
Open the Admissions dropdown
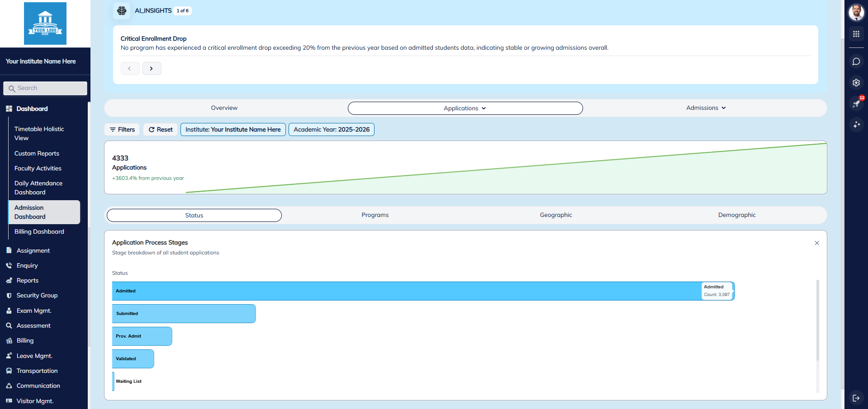tap(705, 108)
